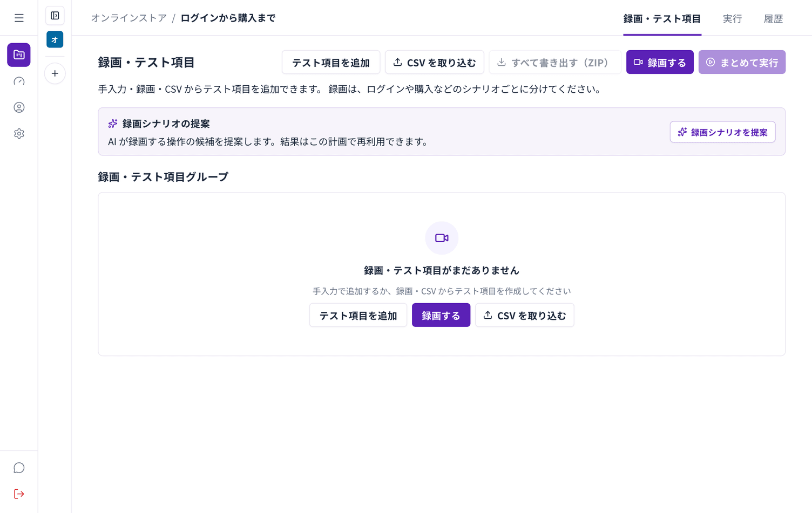Click top テスト項目を追加 button

pos(331,62)
